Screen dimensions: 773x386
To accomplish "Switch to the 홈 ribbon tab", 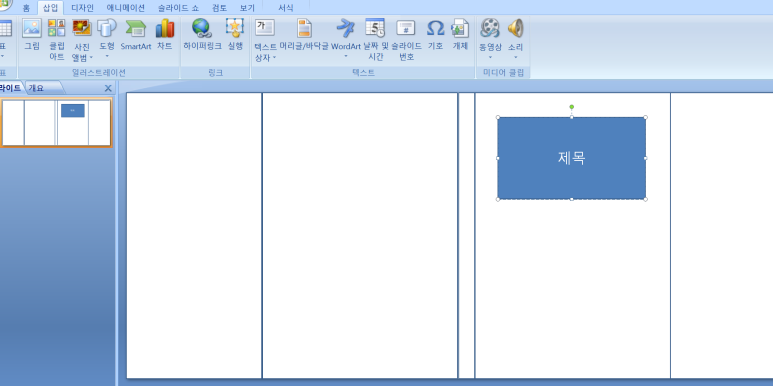I will pyautogui.click(x=26, y=8).
